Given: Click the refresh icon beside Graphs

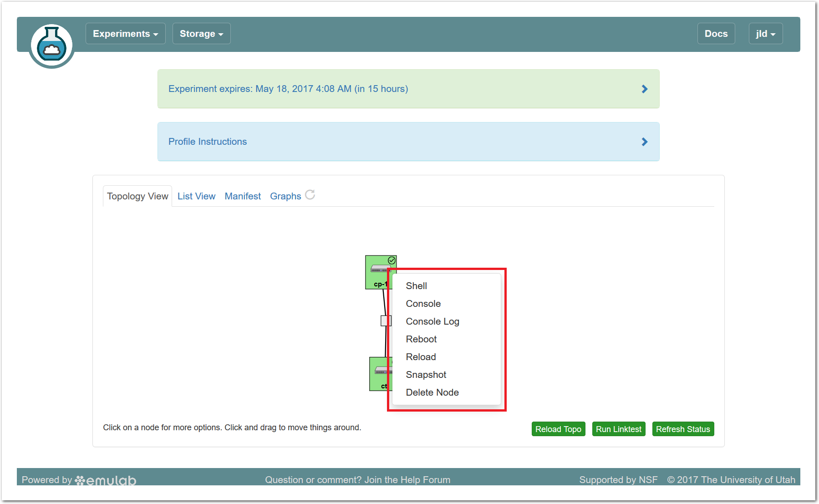Looking at the screenshot, I should point(310,195).
